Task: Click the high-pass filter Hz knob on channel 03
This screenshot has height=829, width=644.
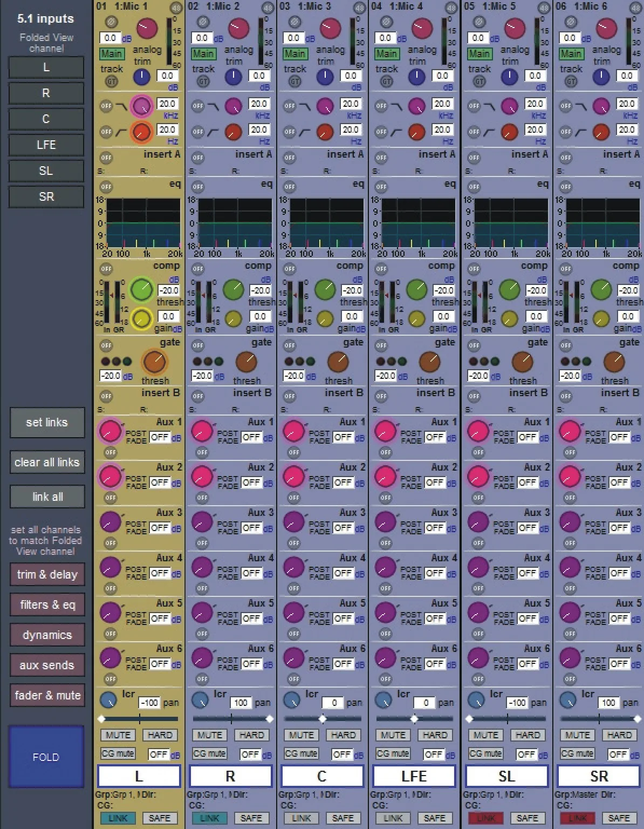Action: pos(325,132)
